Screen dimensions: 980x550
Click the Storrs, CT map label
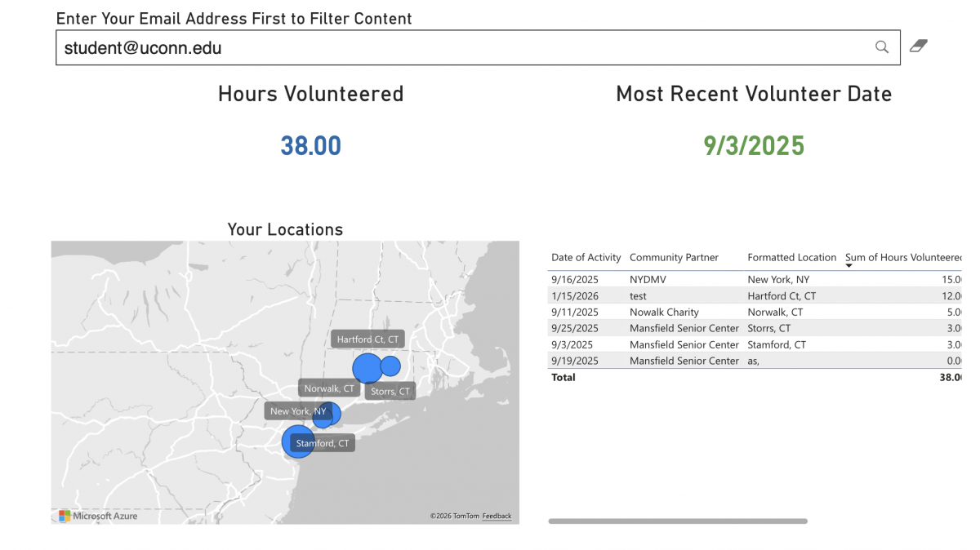pos(390,392)
